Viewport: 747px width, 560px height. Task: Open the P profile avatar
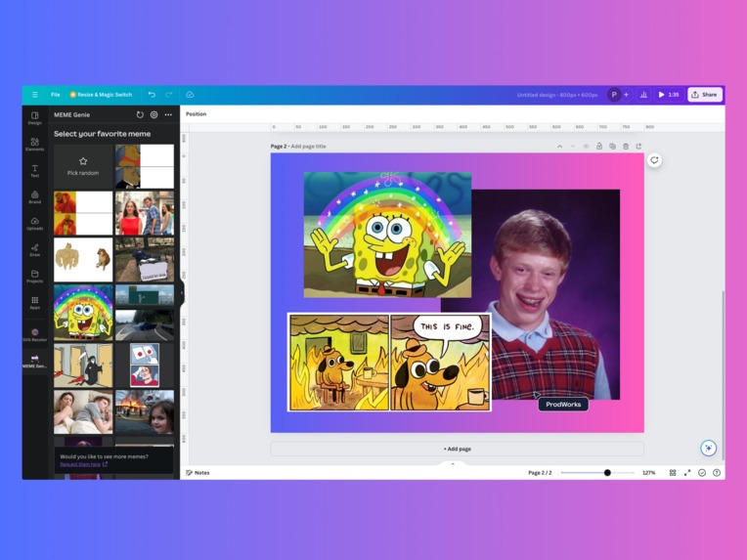614,95
